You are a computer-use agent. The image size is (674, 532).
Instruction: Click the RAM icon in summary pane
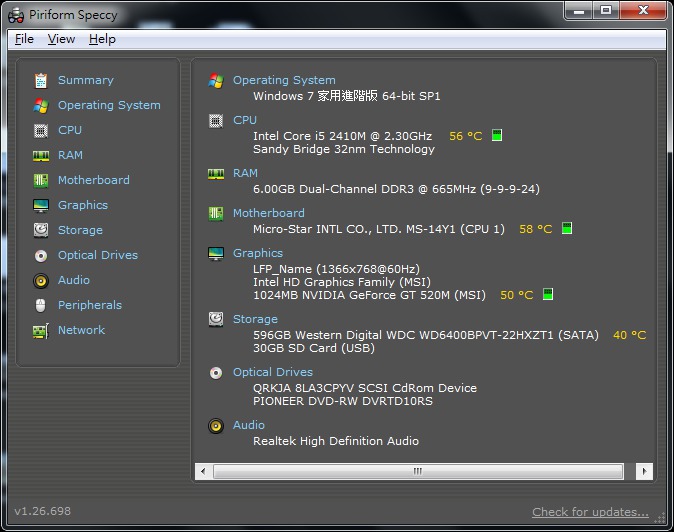point(216,174)
